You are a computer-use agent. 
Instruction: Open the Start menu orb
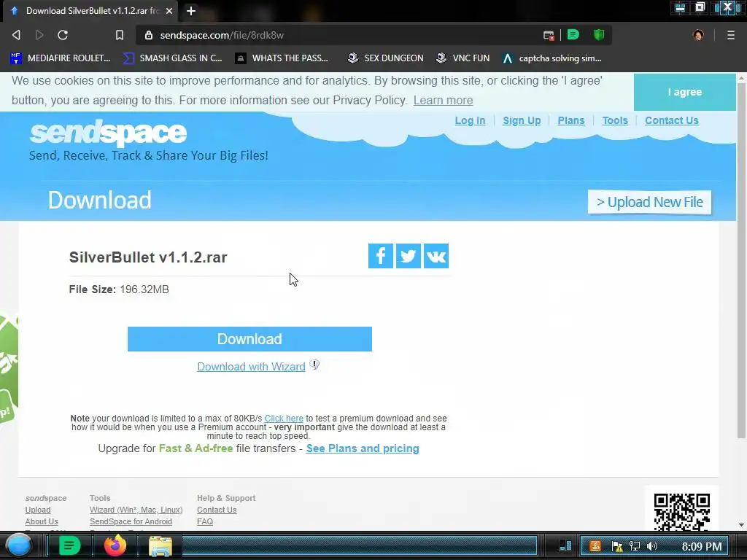(x=18, y=545)
